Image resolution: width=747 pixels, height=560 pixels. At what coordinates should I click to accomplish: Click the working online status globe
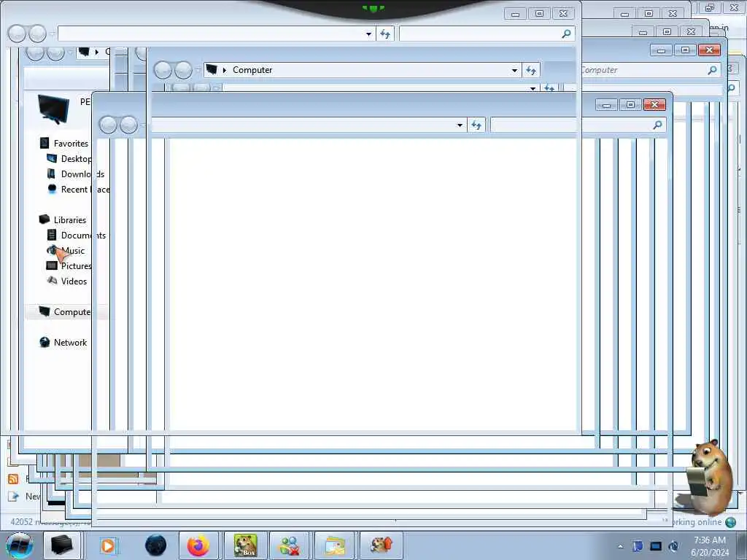(x=730, y=522)
